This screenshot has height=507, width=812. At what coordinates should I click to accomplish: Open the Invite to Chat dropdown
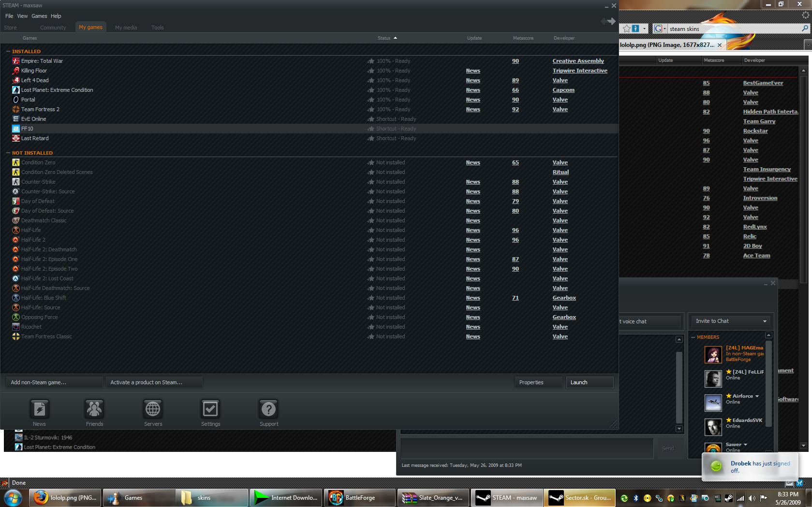tap(730, 321)
